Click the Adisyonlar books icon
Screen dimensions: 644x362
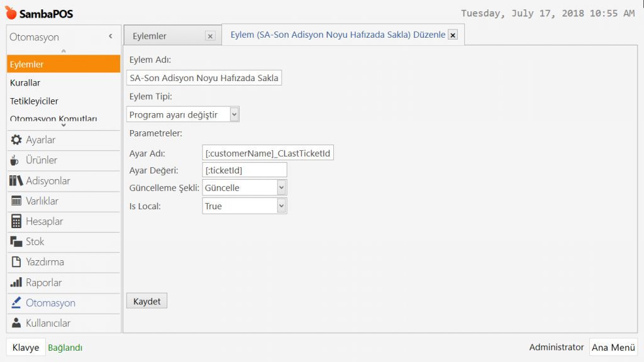pos(16,181)
